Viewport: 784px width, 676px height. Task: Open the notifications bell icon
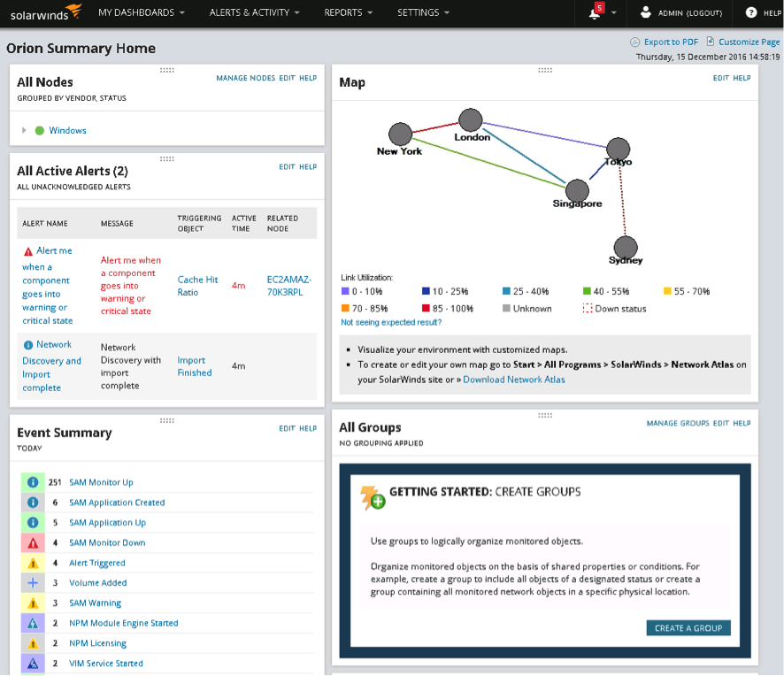595,12
